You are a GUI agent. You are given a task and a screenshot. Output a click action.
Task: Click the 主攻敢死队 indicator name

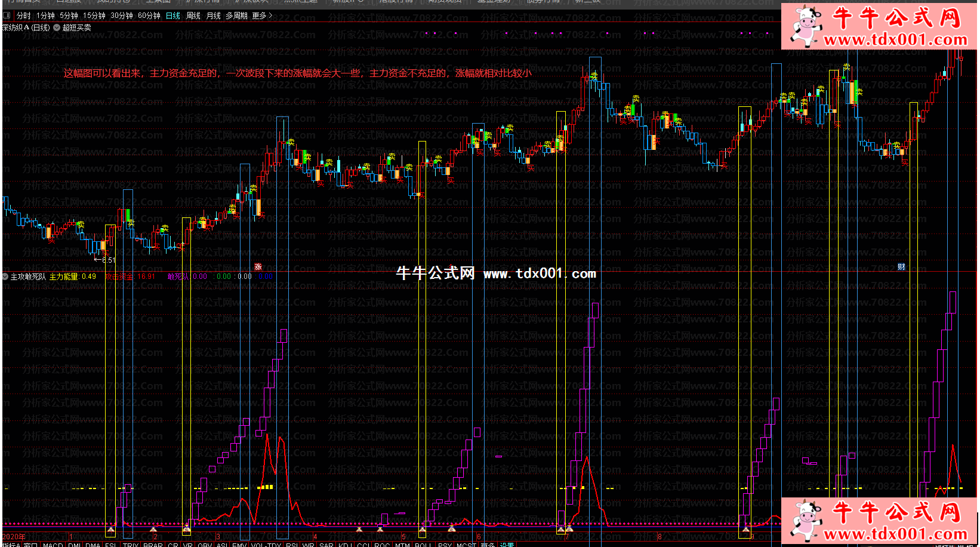pos(28,276)
